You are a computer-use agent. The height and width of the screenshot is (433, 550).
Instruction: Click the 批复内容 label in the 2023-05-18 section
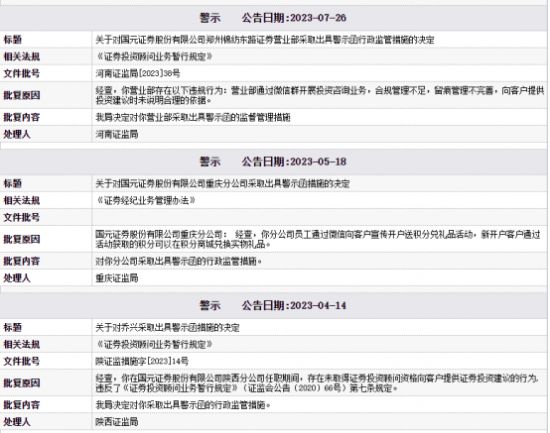pyautogui.click(x=21, y=261)
